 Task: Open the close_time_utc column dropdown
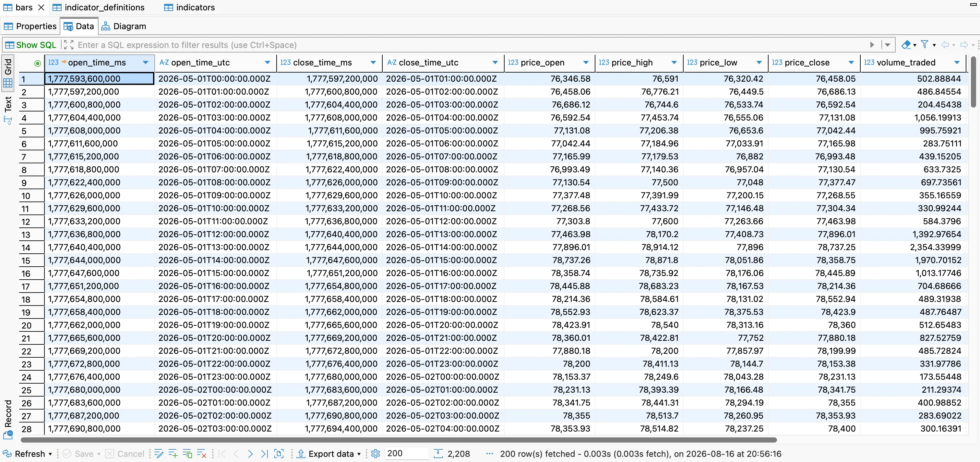coord(495,63)
